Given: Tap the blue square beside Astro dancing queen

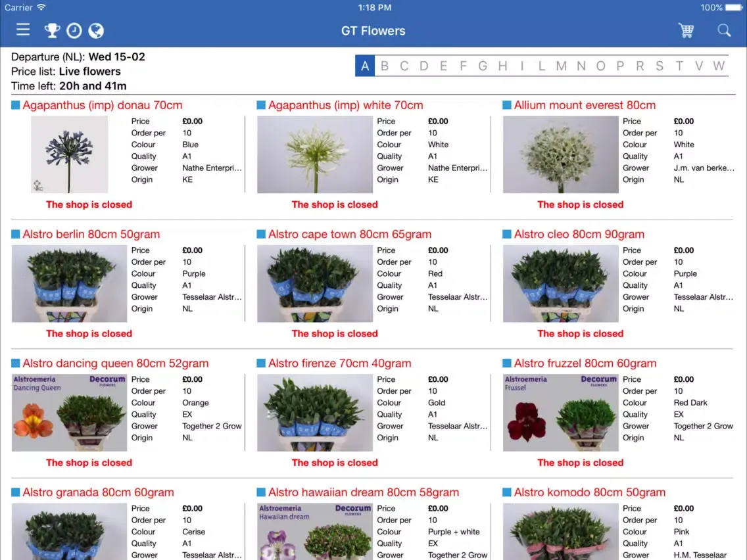Looking at the screenshot, I should [x=16, y=363].
